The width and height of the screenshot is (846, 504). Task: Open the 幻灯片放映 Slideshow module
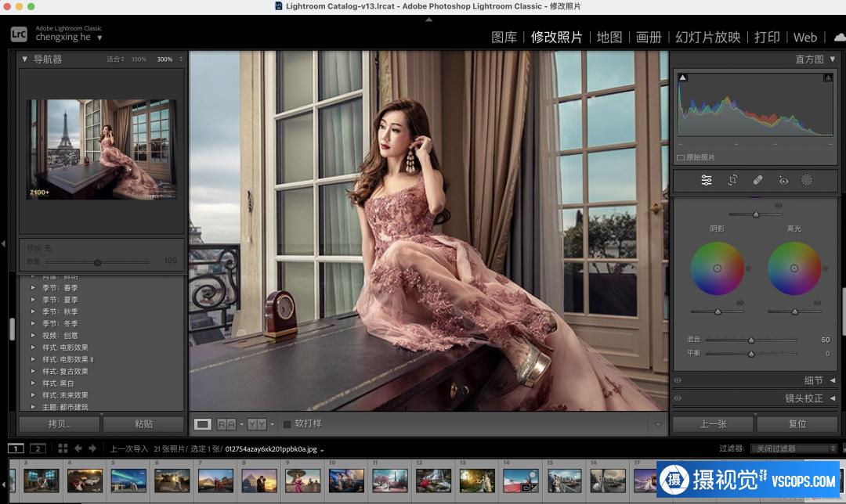708,38
